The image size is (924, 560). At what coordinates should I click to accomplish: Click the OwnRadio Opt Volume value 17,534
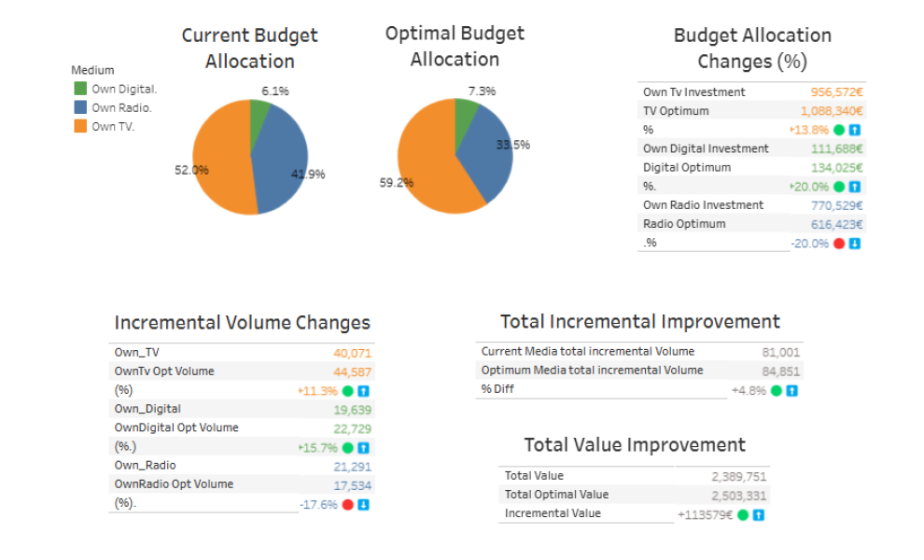point(353,485)
